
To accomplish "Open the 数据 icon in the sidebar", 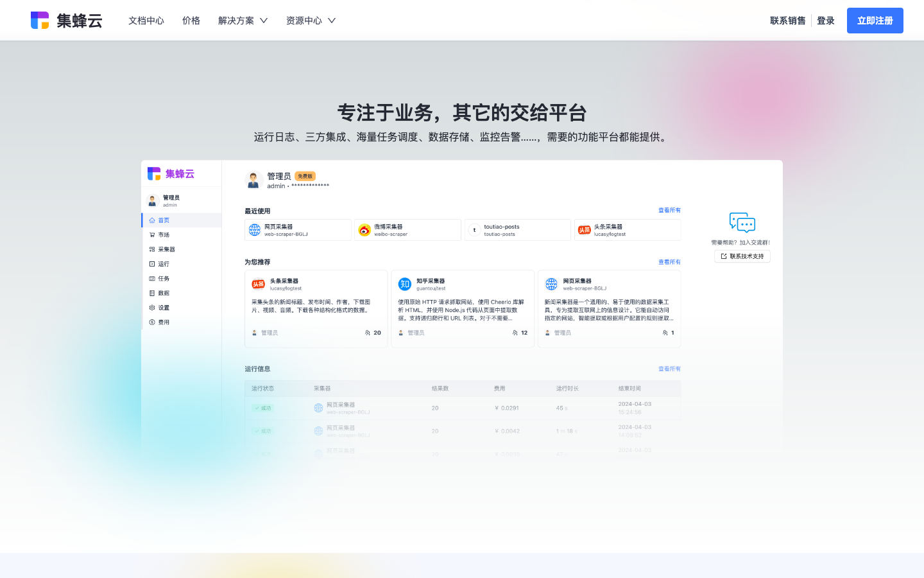I will 152,293.
